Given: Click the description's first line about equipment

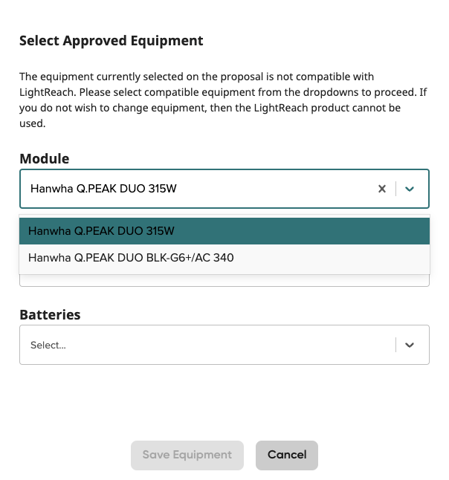Looking at the screenshot, I should coord(197,77).
